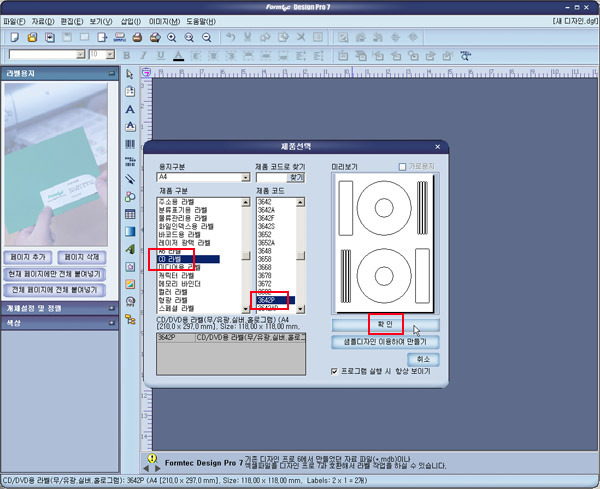Viewport: 600px width, 489px height.
Task: Click 전체 페이지에 전체 붙여넣기 button
Action: pos(54,290)
